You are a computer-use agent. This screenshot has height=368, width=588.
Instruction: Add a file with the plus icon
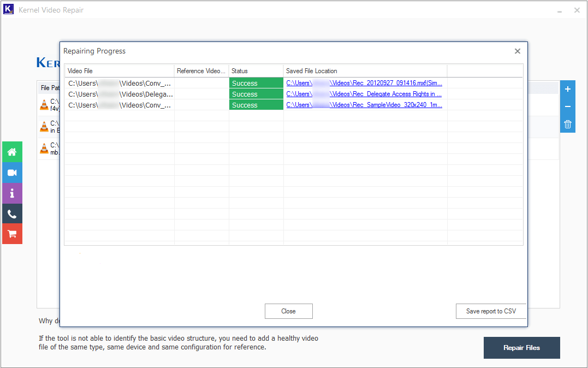coord(568,90)
